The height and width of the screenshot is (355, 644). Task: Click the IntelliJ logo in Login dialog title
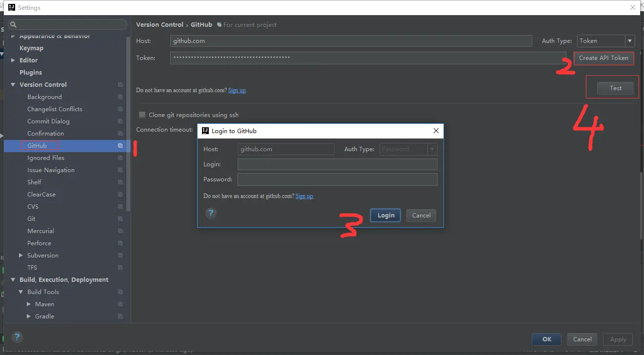click(205, 131)
